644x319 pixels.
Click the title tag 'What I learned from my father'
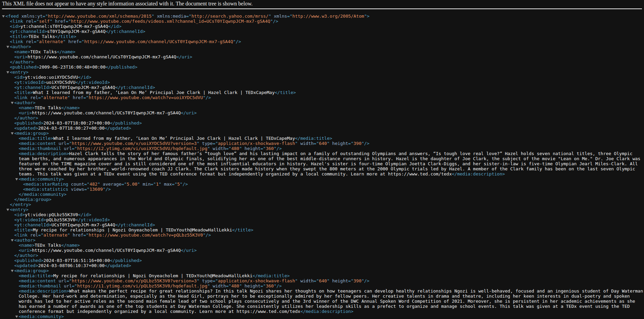[153, 93]
